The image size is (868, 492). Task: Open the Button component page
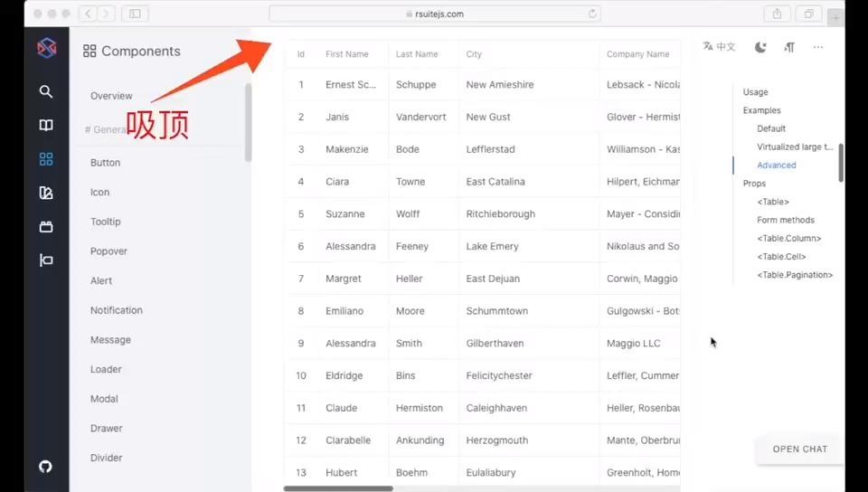(x=105, y=163)
